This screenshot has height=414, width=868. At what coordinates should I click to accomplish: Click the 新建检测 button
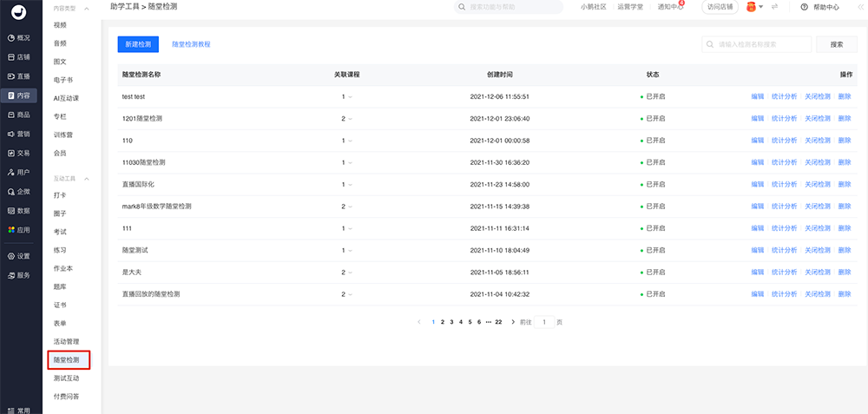pos(138,43)
